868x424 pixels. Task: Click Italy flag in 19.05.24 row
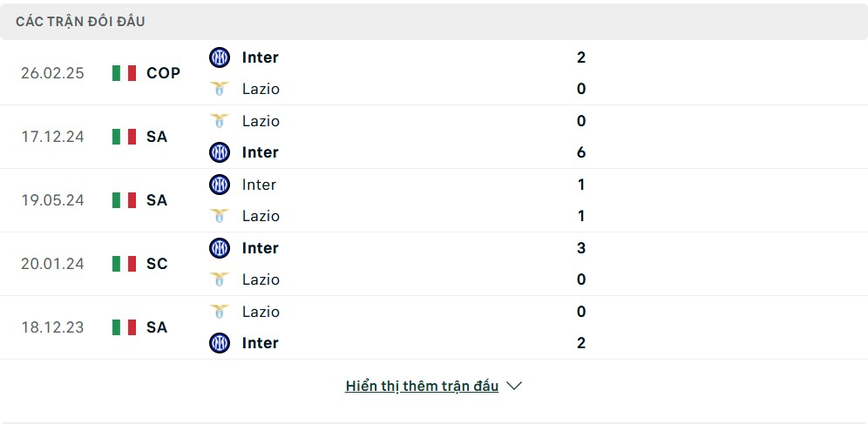pos(124,200)
